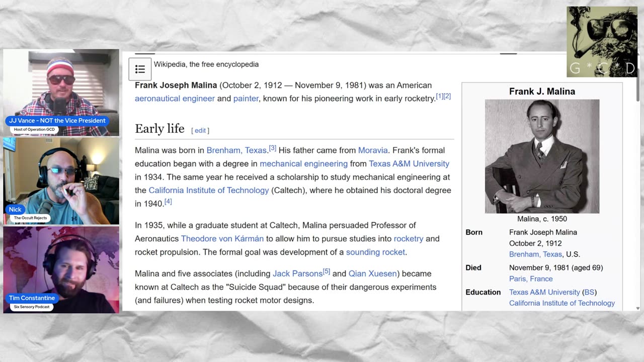This screenshot has width=644, height=362.
Task: Click the edit link beside Early life
Action: coord(200,130)
